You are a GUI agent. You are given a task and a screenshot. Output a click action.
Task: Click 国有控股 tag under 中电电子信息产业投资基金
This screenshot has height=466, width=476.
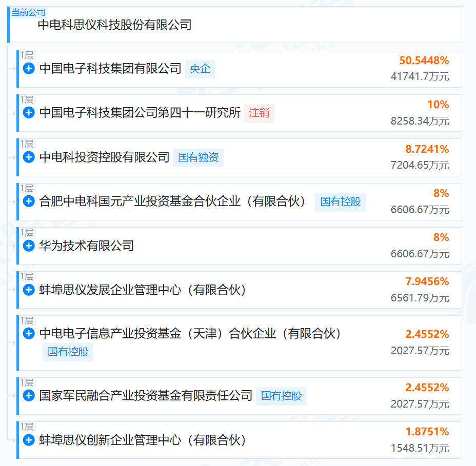pyautogui.click(x=68, y=352)
